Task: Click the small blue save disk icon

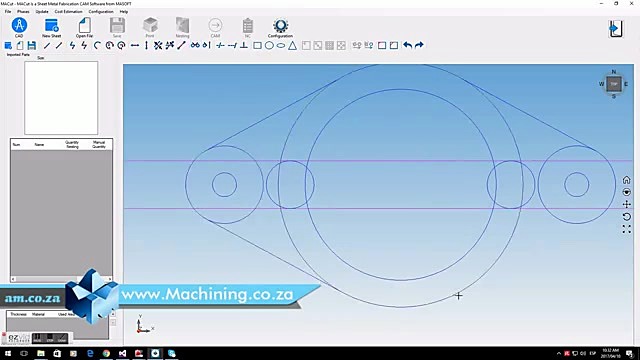Action: pyautogui.click(x=31, y=45)
